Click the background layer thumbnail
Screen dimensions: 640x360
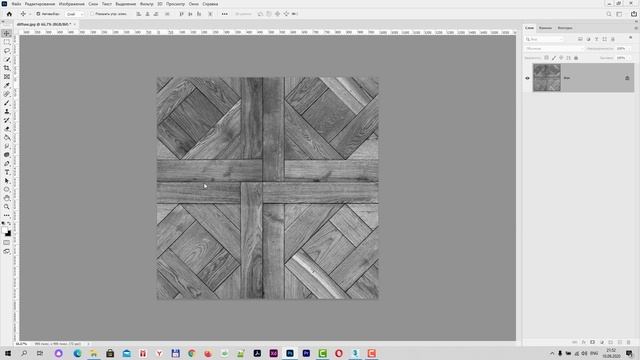click(547, 78)
